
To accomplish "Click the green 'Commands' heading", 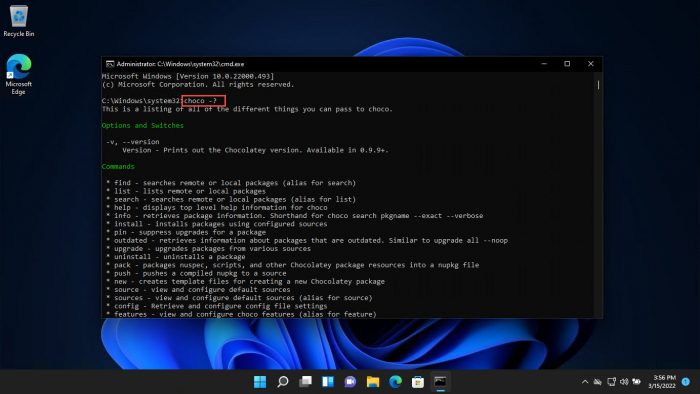I will click(118, 166).
